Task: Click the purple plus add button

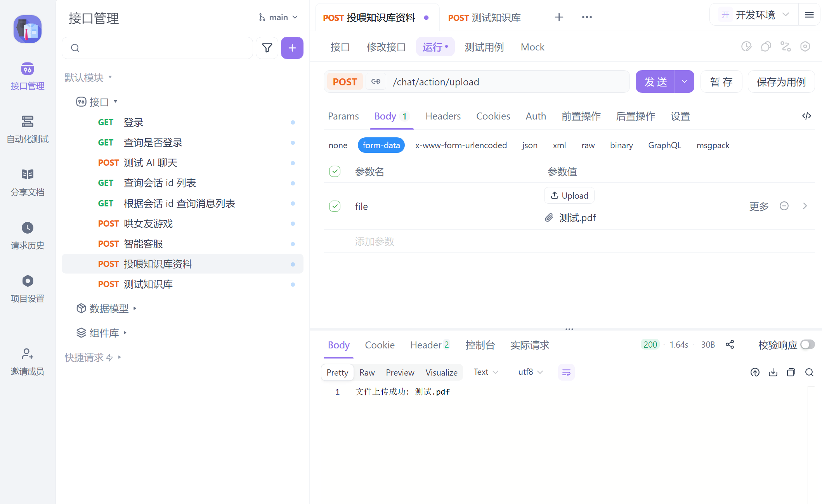Action: click(292, 48)
